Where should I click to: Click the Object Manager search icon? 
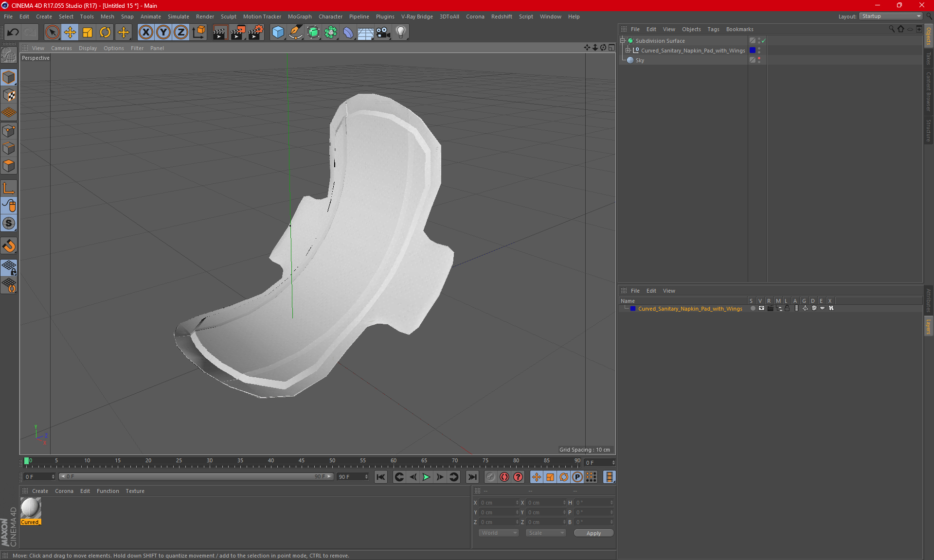[892, 29]
